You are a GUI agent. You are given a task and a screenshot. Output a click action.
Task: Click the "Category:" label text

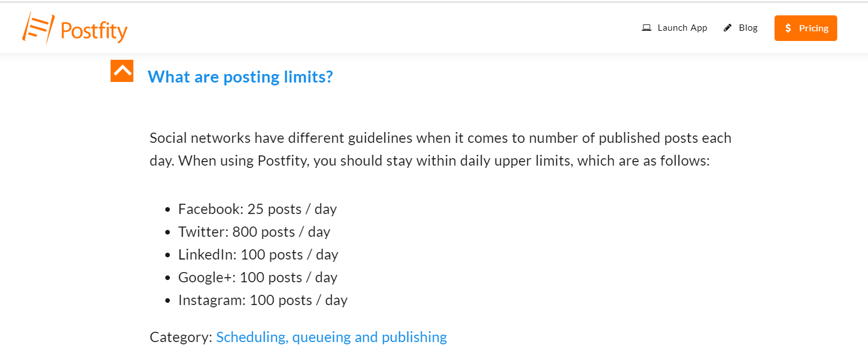tap(181, 337)
